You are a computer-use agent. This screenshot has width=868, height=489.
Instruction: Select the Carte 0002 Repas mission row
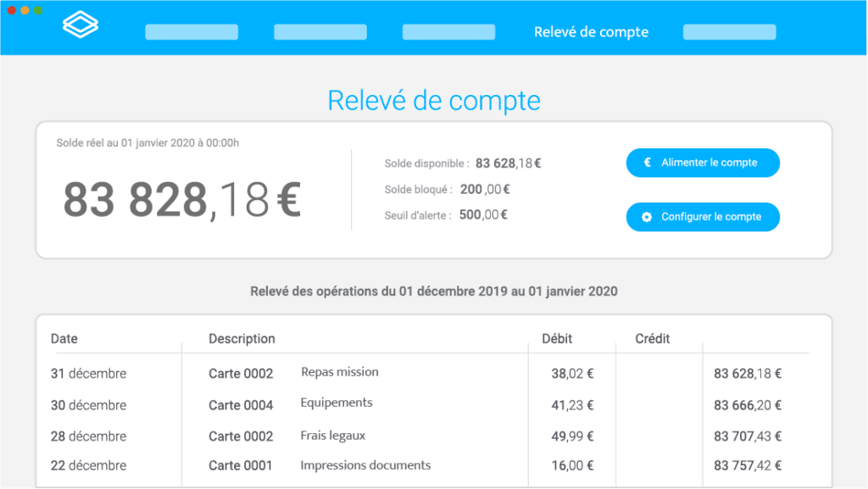(339, 372)
